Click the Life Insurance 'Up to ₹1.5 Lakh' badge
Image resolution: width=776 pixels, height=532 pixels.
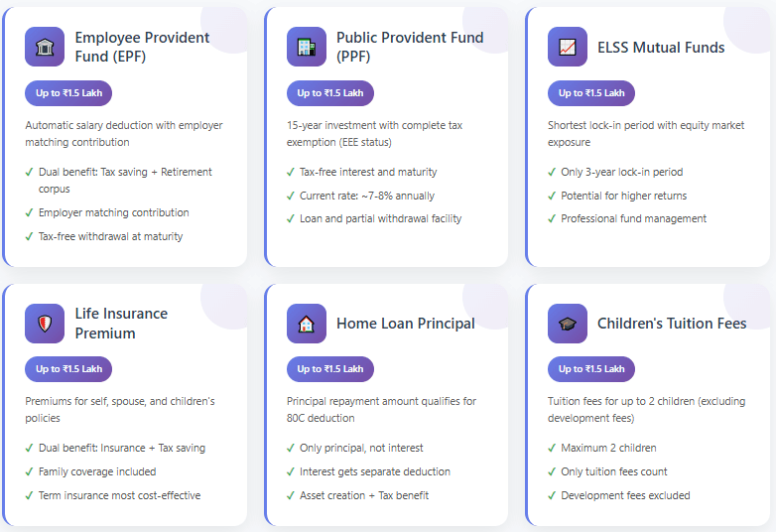click(68, 369)
